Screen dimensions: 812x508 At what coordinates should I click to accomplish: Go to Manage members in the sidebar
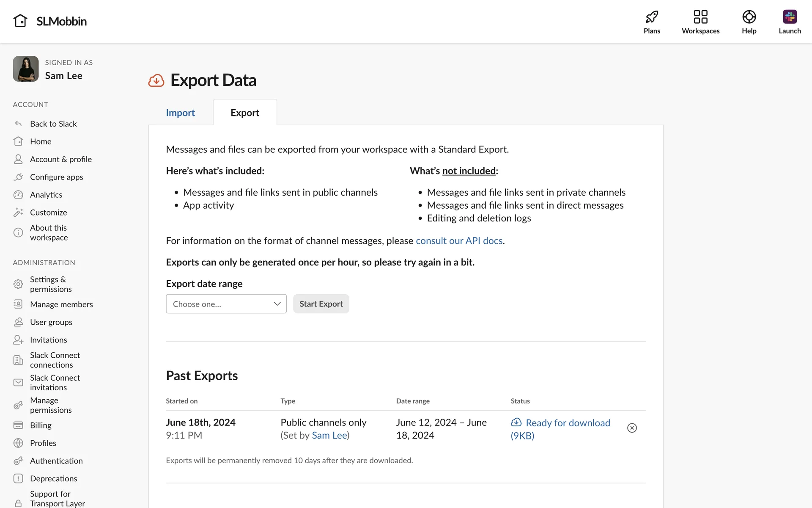pyautogui.click(x=61, y=304)
